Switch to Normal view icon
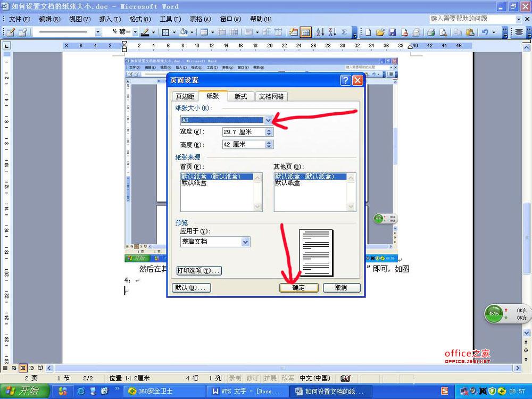 (5, 368)
